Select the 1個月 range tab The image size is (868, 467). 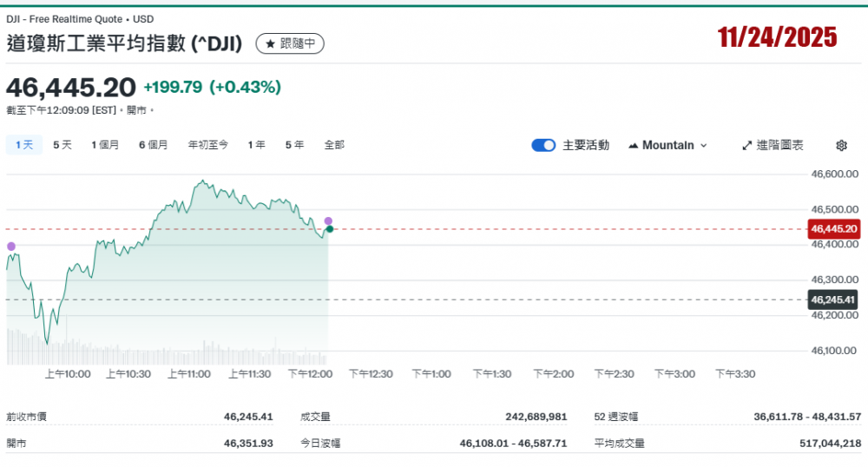coord(105,145)
